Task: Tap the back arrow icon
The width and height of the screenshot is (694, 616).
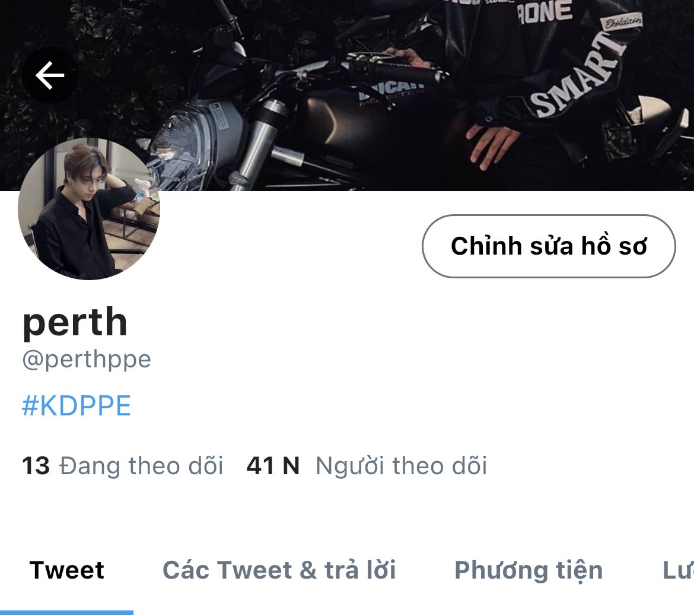Action: [x=50, y=75]
